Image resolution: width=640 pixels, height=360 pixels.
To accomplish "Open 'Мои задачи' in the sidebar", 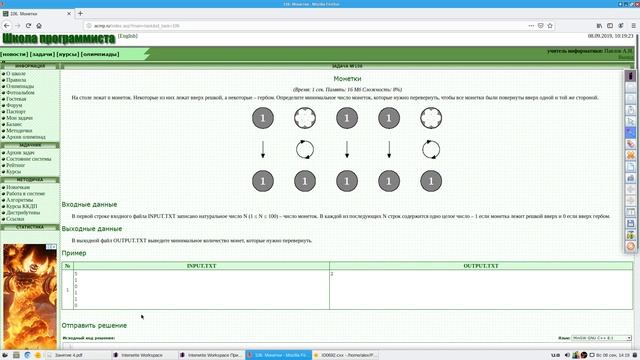I will pos(20,118).
